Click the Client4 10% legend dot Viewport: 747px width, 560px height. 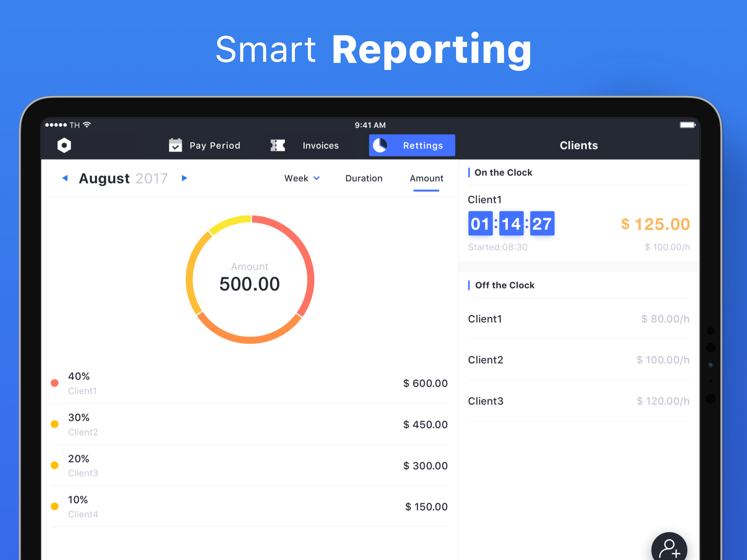point(55,506)
